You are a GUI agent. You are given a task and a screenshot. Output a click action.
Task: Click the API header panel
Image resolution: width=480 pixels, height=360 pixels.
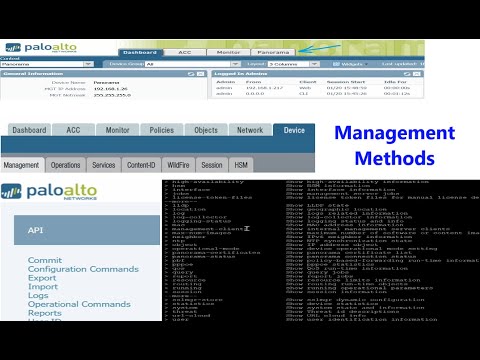click(x=87, y=230)
